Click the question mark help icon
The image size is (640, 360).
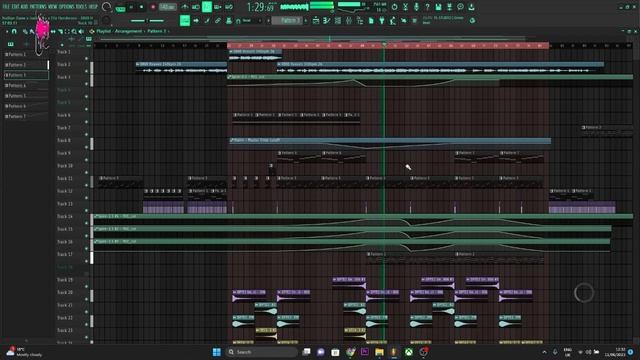click(x=427, y=7)
